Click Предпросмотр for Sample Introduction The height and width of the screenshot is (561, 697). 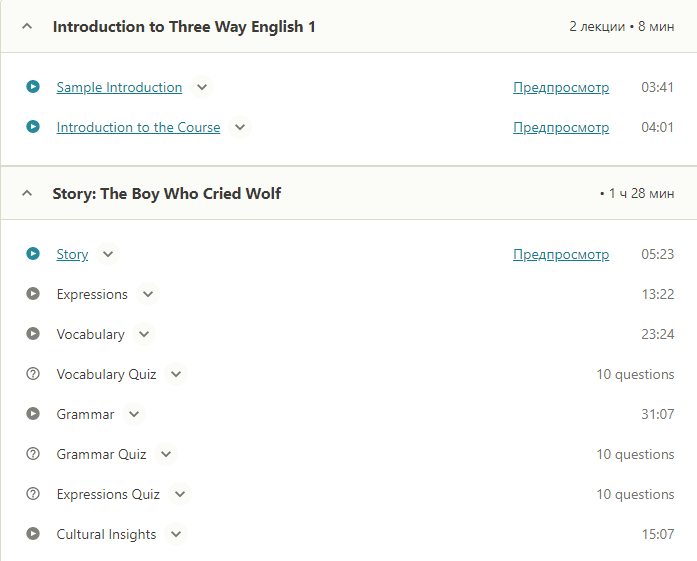tap(560, 87)
